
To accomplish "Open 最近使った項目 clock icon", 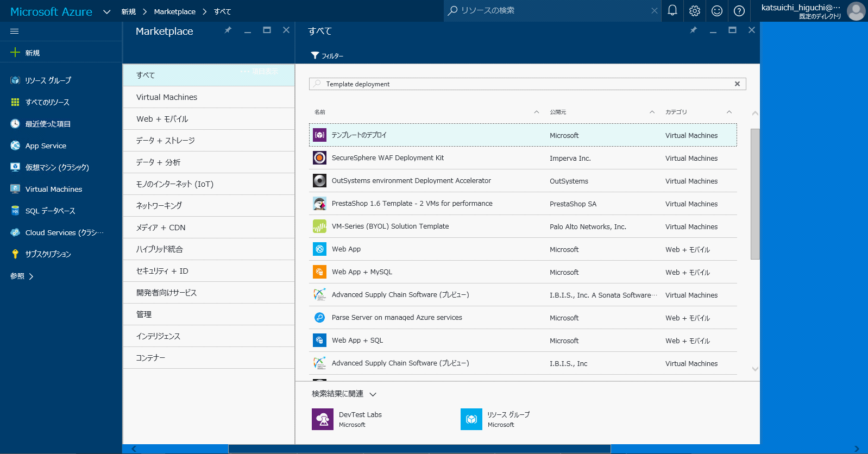I will pos(15,124).
